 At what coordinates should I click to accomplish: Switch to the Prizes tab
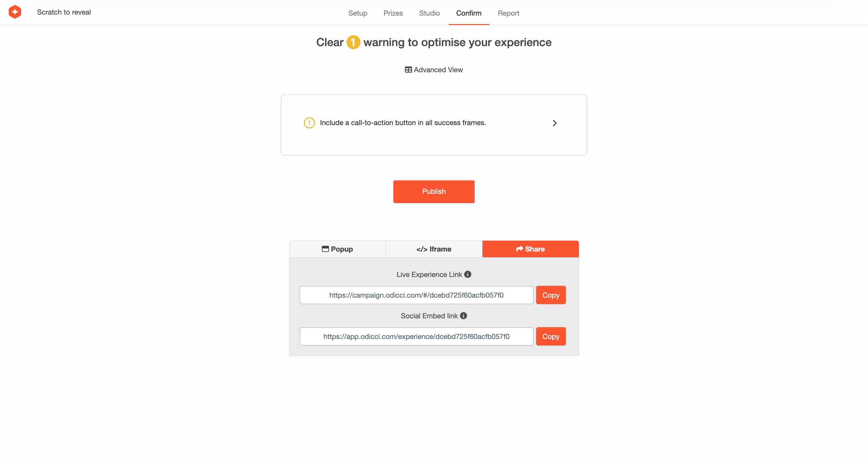click(x=393, y=13)
